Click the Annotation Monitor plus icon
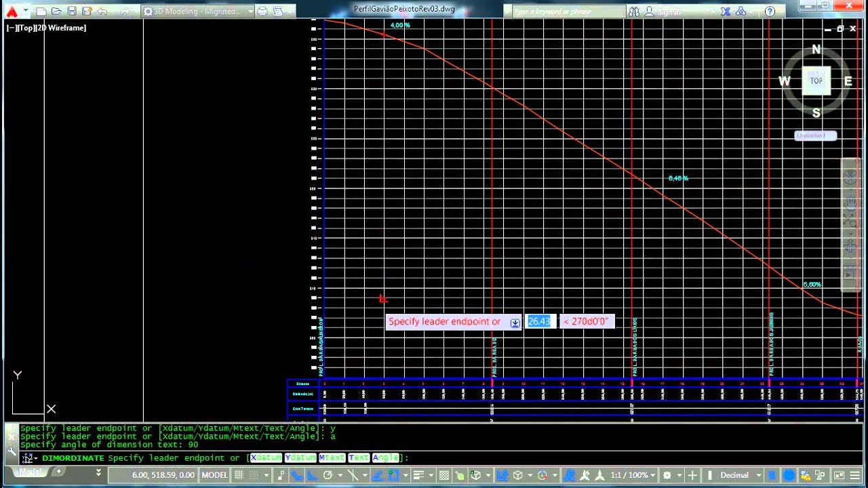This screenshot has width=868, height=488. pos(692,475)
